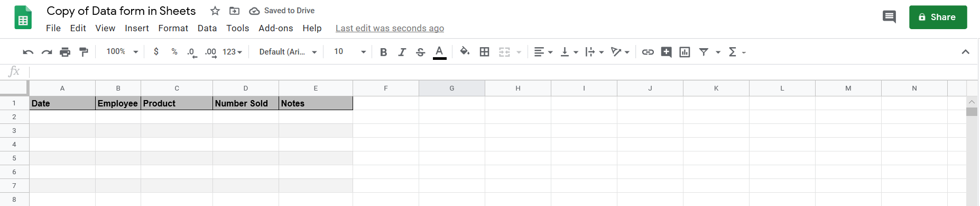Open the Add-ons menu

pyautogui.click(x=275, y=28)
